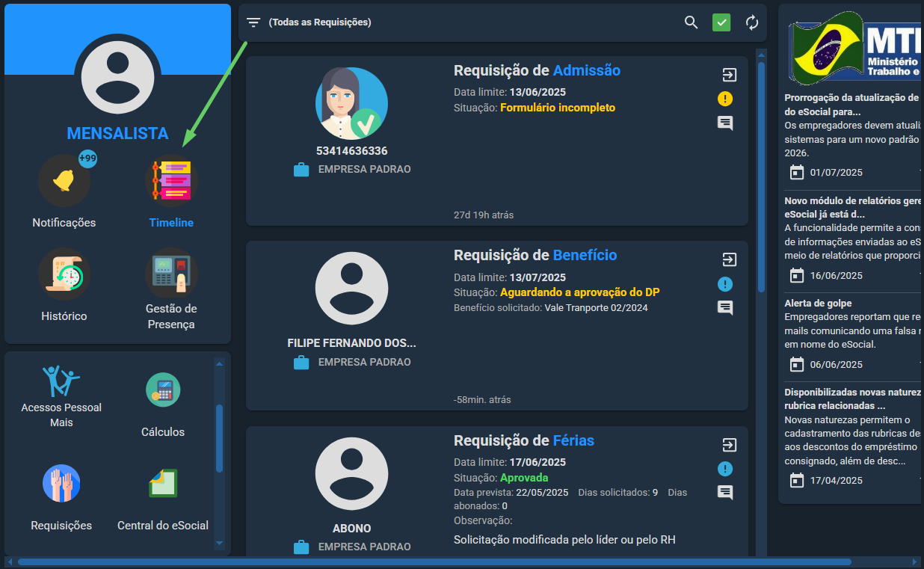The width and height of the screenshot is (924, 569).
Task: Open comments on Férias requisition
Action: [725, 492]
